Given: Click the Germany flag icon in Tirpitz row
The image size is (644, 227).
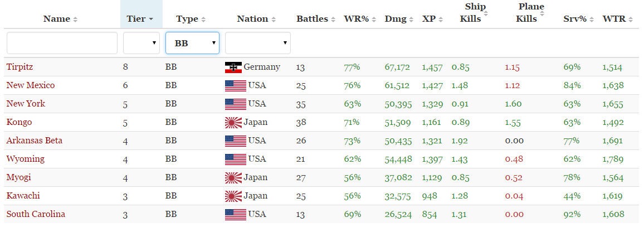Looking at the screenshot, I should tap(233, 67).
